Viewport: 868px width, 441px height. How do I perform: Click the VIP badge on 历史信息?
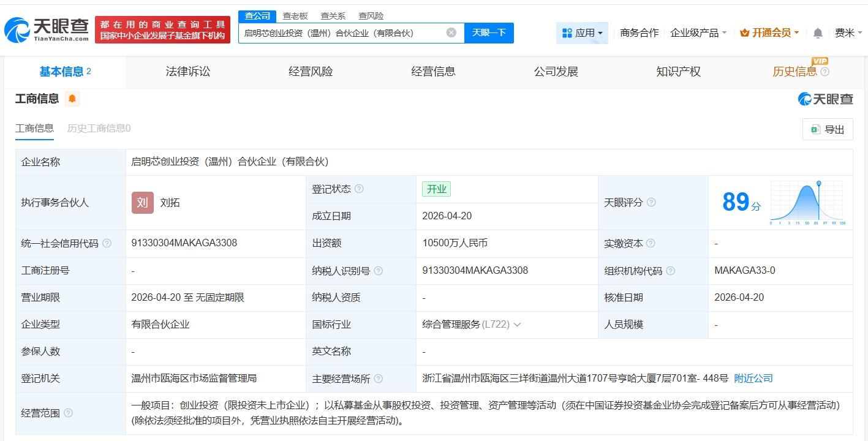click(819, 62)
